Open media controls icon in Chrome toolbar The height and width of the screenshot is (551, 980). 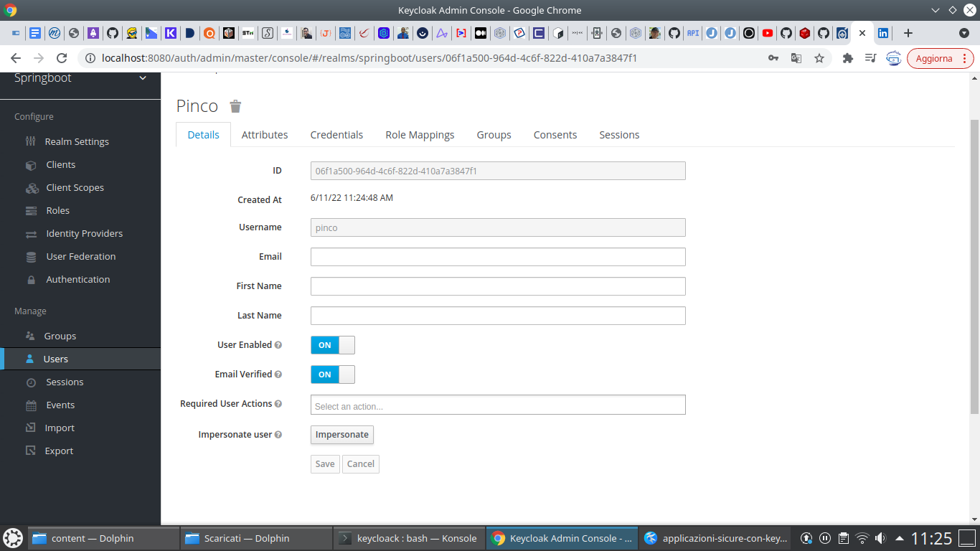[870, 59]
